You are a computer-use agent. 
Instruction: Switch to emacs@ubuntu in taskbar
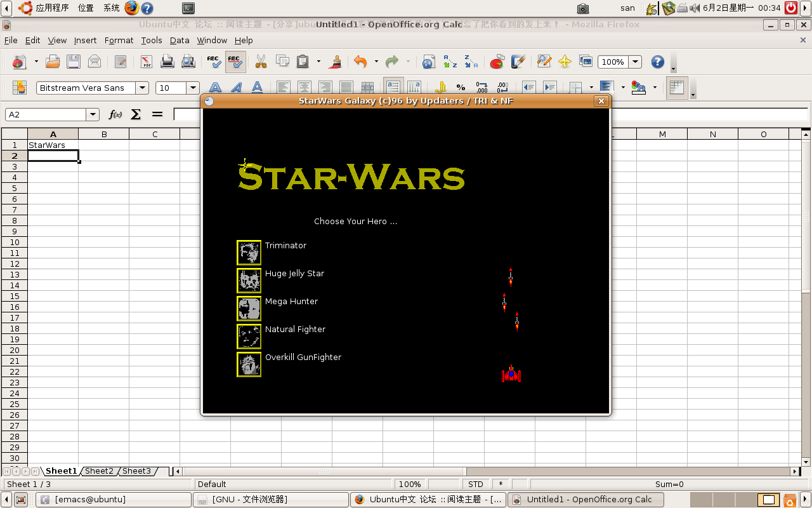click(114, 500)
